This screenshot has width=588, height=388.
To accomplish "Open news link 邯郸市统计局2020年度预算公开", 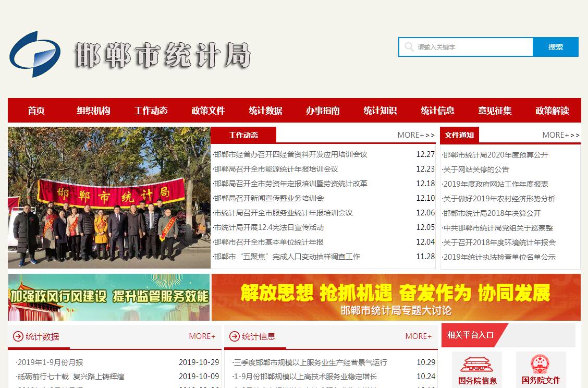I will (495, 155).
